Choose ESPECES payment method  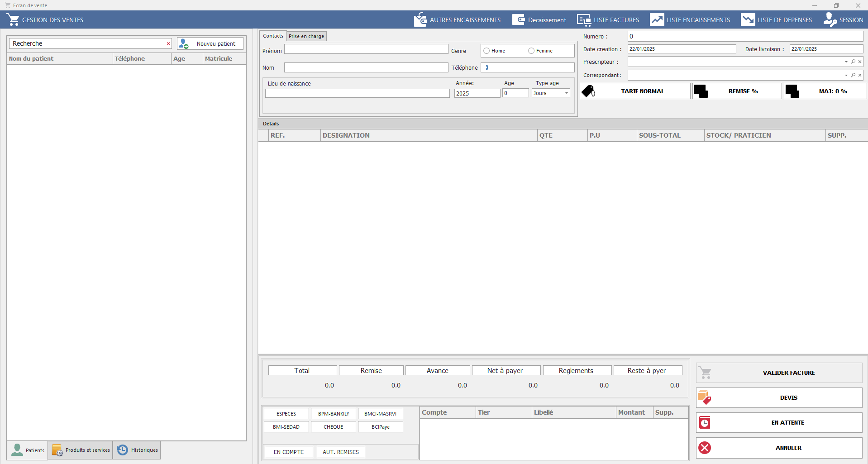coord(286,414)
